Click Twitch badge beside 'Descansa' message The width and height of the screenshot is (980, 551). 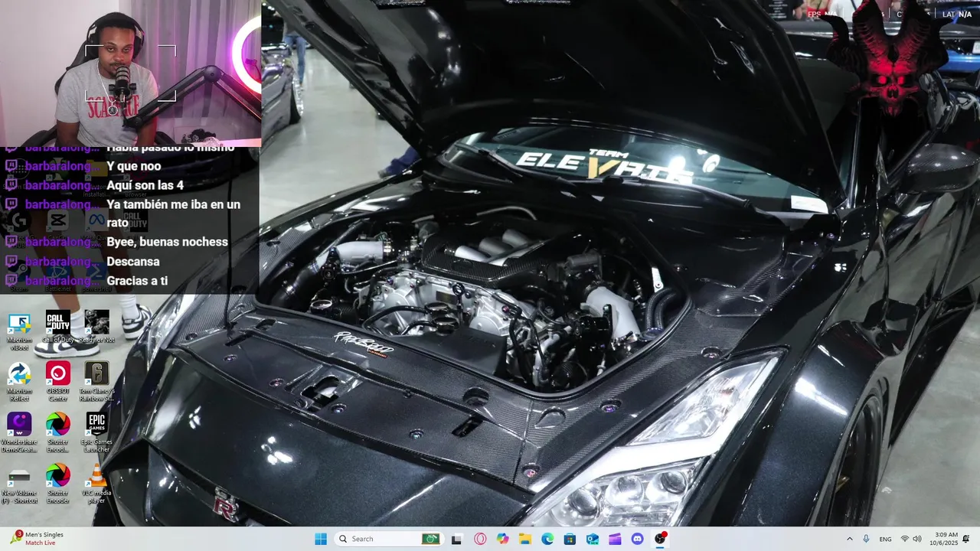pyautogui.click(x=11, y=262)
